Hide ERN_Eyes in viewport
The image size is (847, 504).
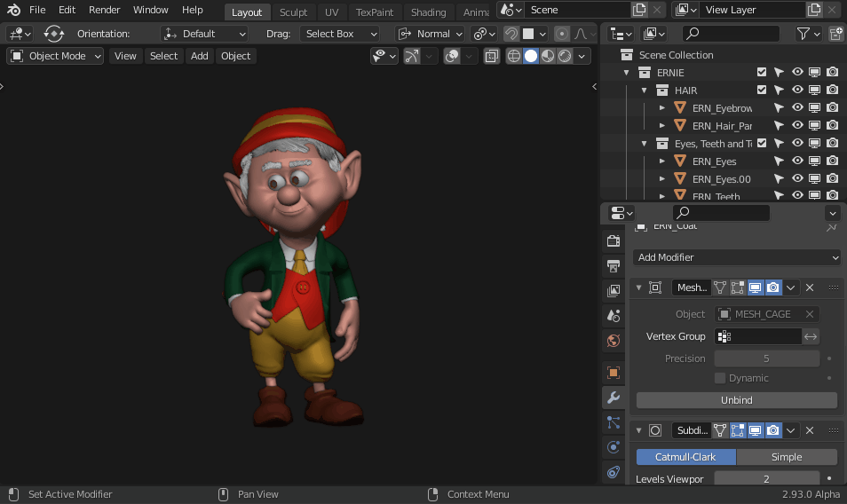(x=796, y=161)
